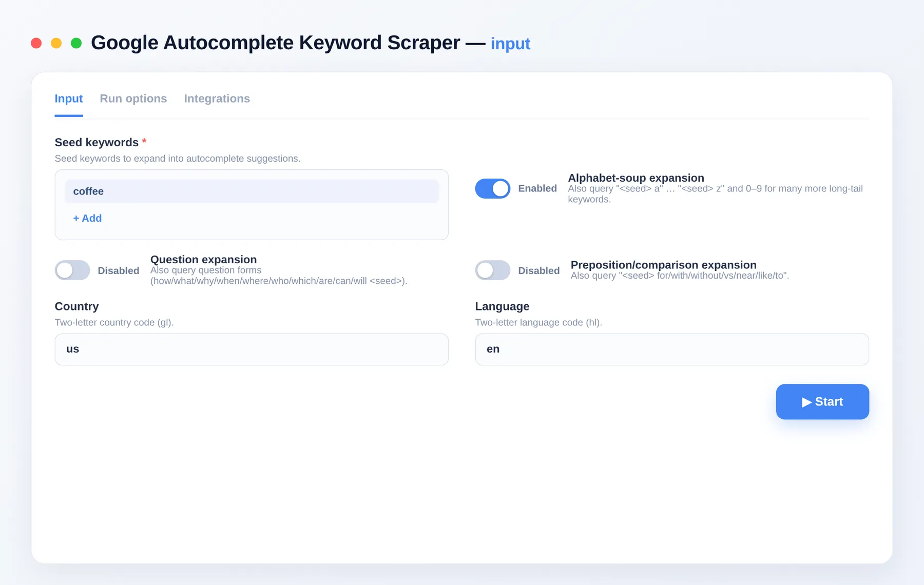Click the Language code field
The image size is (924, 585).
point(672,349)
